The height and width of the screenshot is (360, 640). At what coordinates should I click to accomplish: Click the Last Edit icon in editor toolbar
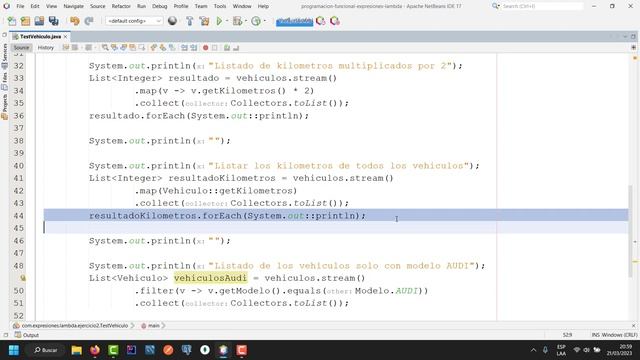(65, 48)
